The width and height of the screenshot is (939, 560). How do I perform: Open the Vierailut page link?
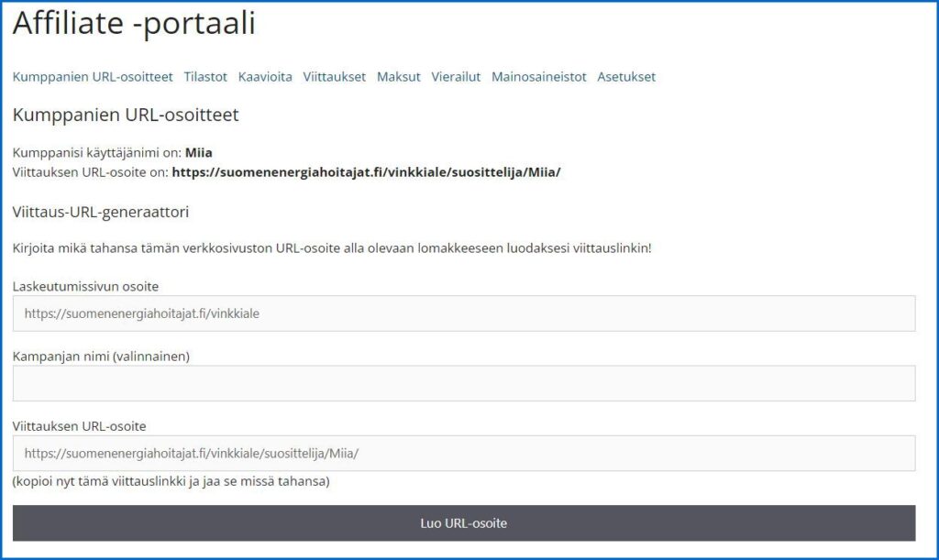456,77
